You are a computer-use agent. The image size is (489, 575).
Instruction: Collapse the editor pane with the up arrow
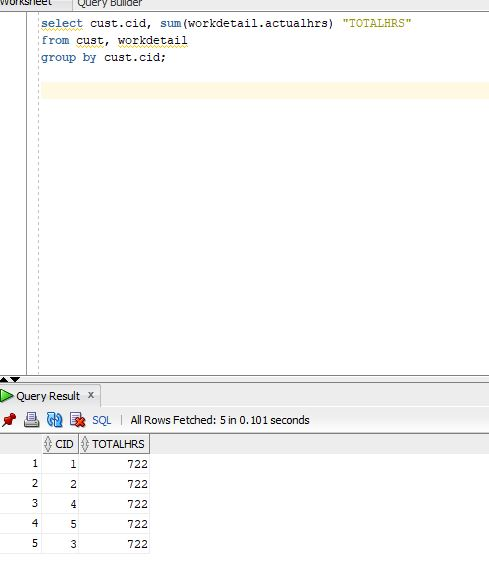point(4,379)
